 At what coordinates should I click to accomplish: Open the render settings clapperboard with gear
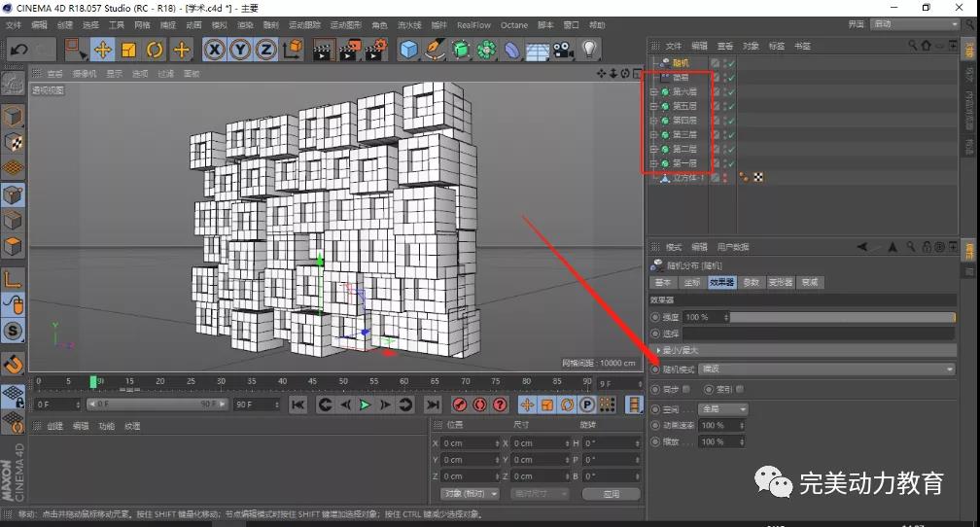[376, 50]
